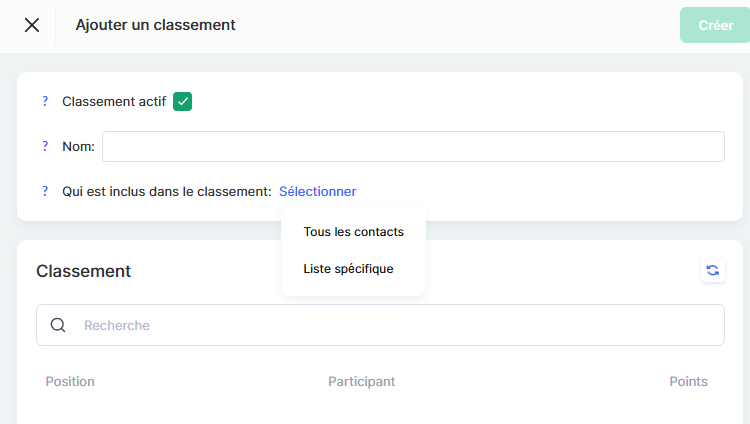Open the Sélectionner dropdown

pyautogui.click(x=317, y=191)
